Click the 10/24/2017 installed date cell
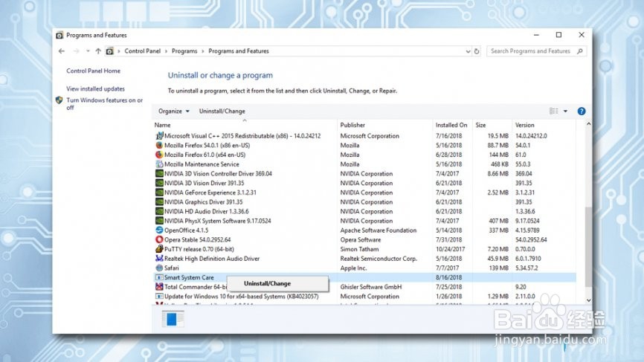 [450, 249]
